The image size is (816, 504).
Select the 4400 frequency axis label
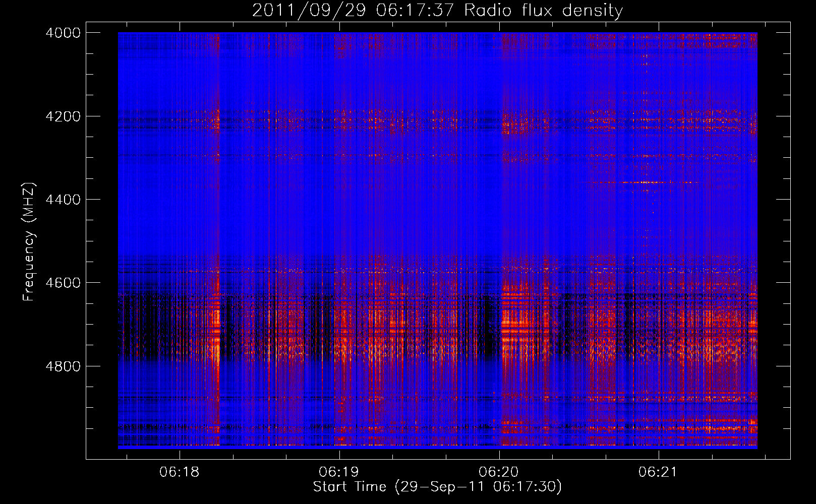63,200
